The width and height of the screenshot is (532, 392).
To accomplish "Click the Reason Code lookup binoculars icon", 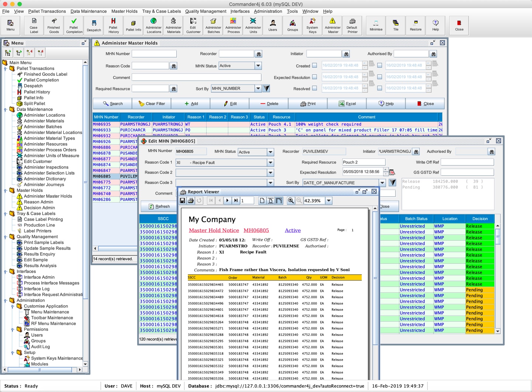I will (x=173, y=66).
